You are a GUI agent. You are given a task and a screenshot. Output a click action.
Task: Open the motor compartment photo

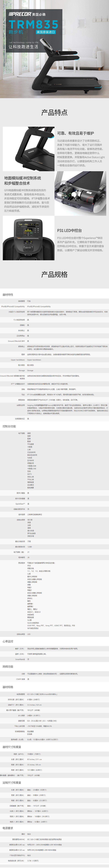pyautogui.click(x=80, y=193)
